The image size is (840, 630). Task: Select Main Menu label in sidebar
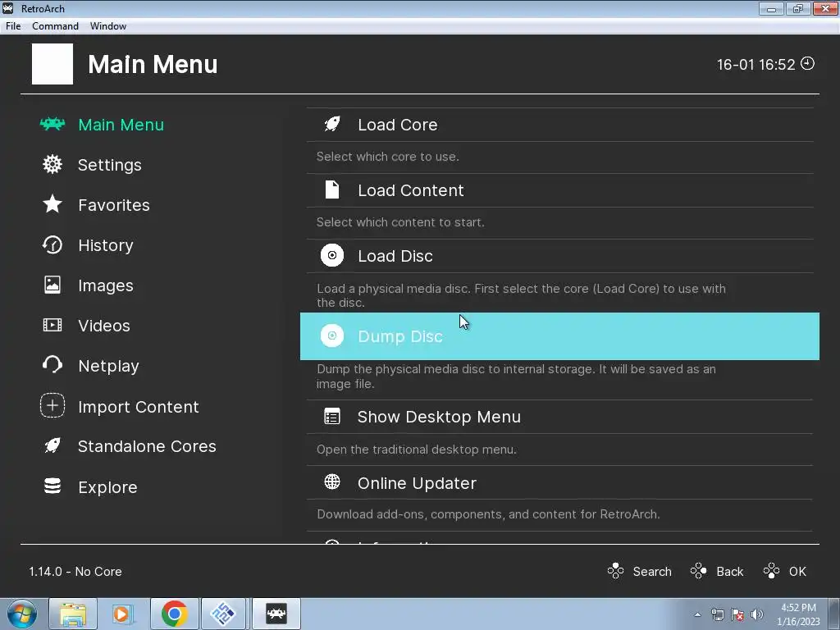(x=121, y=125)
